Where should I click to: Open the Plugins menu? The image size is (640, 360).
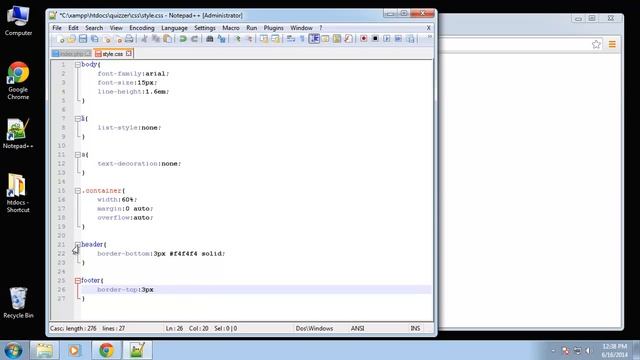273,28
